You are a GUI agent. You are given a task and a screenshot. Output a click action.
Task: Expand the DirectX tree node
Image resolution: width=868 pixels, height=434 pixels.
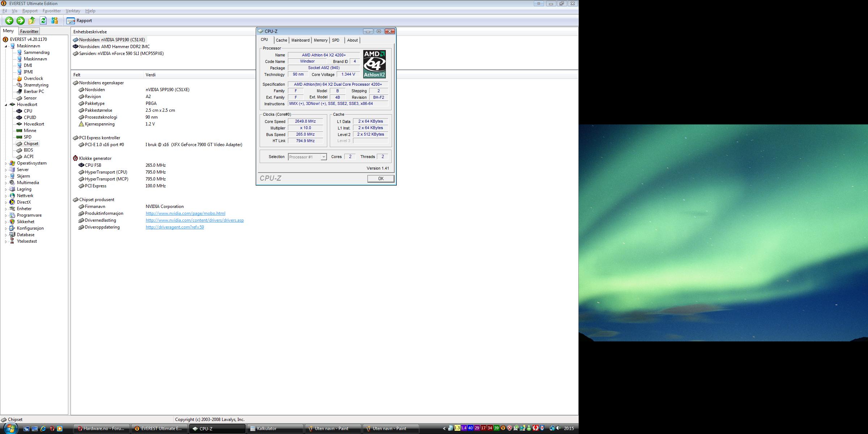6,203
